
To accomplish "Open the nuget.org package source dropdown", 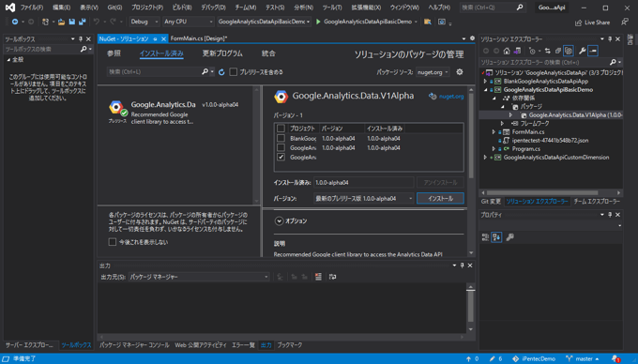I will tap(433, 72).
